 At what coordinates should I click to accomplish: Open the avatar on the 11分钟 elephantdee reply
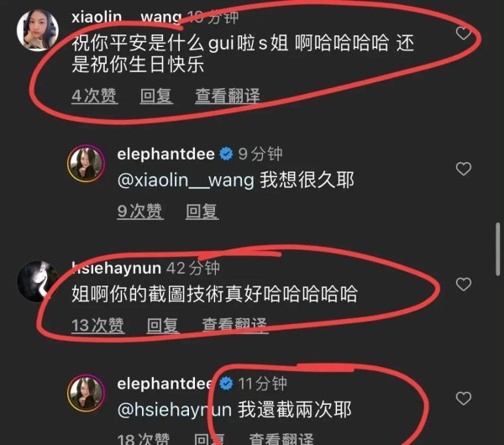pos(87,393)
